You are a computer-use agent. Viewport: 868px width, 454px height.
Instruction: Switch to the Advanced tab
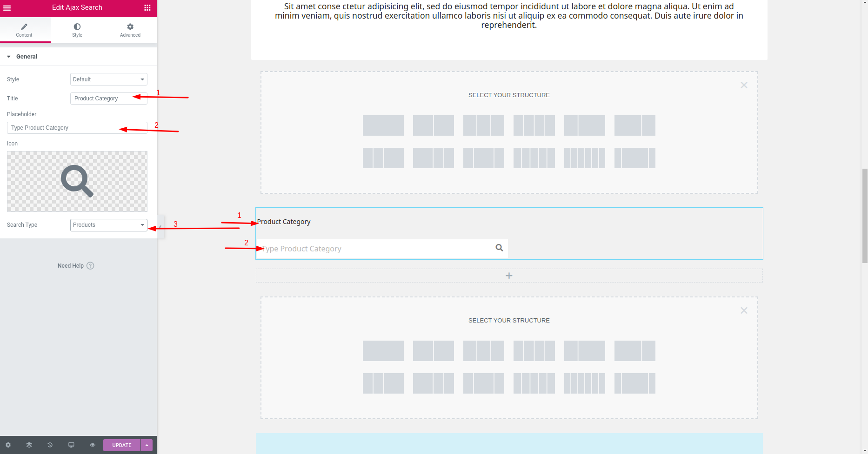pos(130,30)
